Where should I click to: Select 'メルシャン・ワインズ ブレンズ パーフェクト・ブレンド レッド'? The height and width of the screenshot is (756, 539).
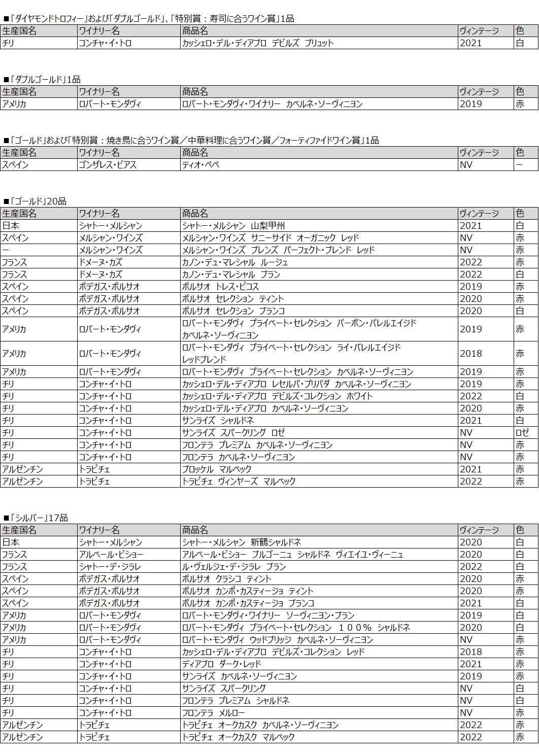point(319,250)
